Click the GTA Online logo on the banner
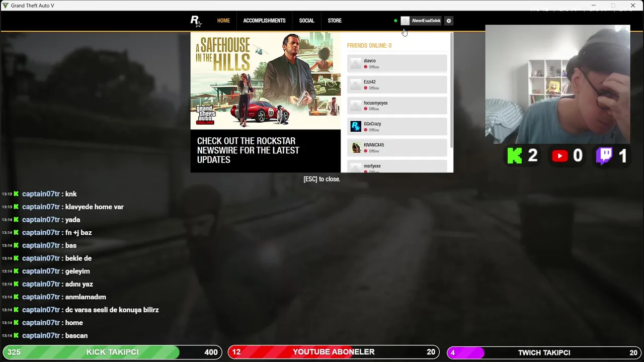644x362 pixels. (x=205, y=115)
